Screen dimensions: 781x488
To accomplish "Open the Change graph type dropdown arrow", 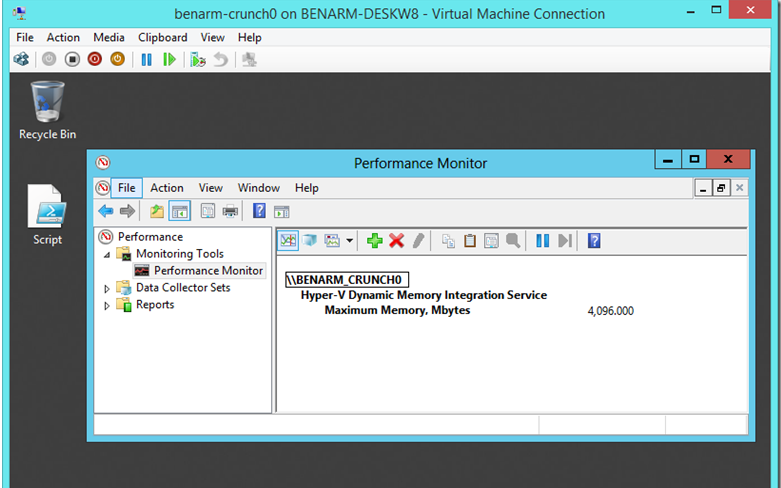I will [x=350, y=240].
